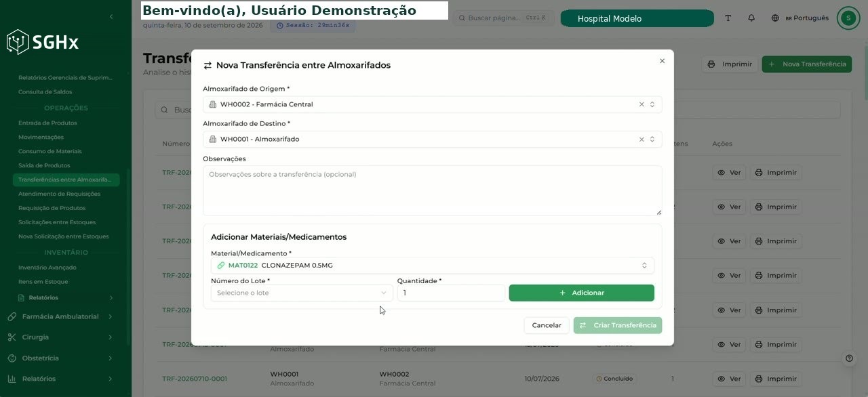View transfer TRF-20260710-0001 with Ver

(729, 379)
